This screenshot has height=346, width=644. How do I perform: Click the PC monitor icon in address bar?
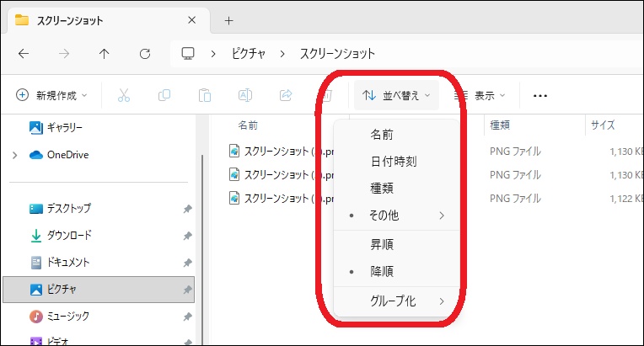188,53
